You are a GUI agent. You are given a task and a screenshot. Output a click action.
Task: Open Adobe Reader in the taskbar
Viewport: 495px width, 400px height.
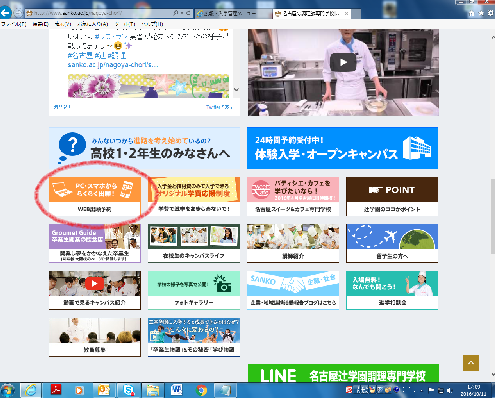pos(56,390)
